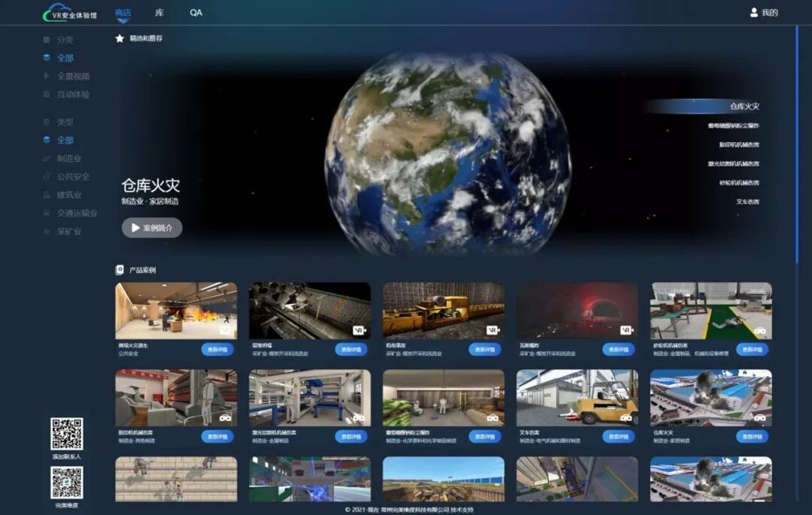
Task: Click the VR camera icon on the mining conveyor thumbnail
Action: click(360, 330)
